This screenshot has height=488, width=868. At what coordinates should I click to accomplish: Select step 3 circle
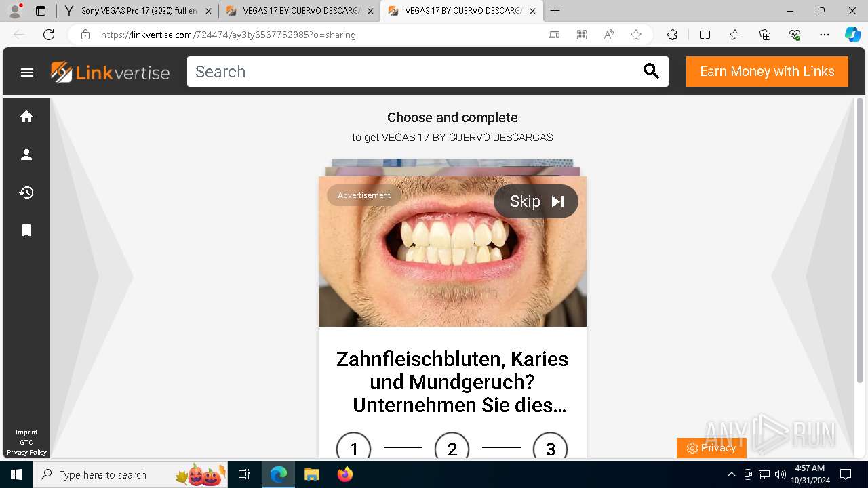(551, 447)
